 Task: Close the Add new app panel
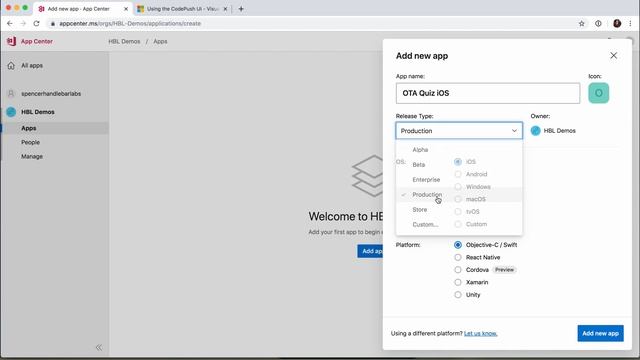[613, 56]
